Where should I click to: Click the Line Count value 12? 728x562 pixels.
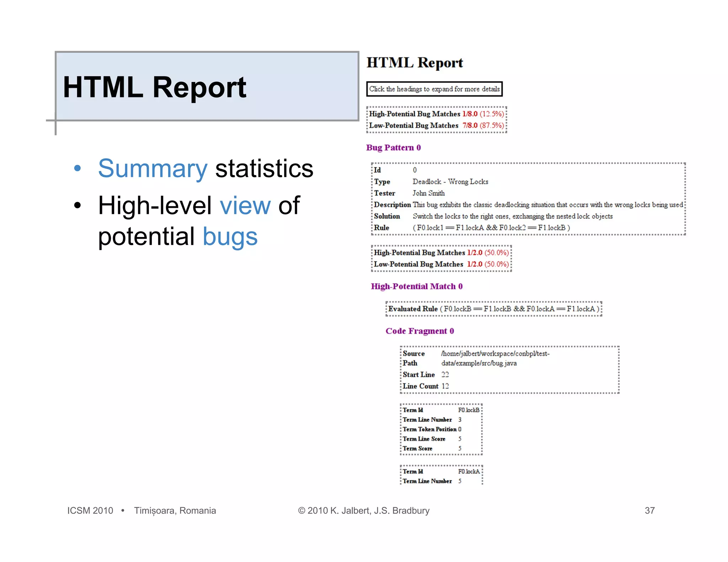(445, 386)
